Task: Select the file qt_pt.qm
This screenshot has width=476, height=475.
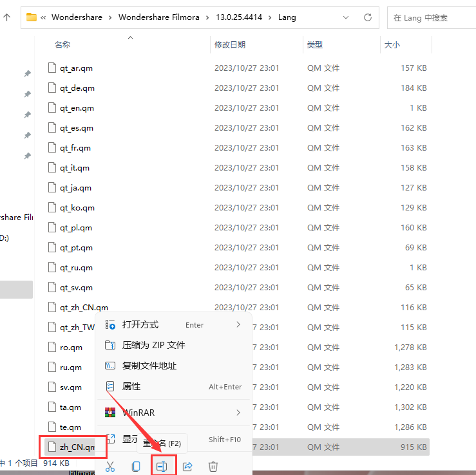Action: [76, 248]
